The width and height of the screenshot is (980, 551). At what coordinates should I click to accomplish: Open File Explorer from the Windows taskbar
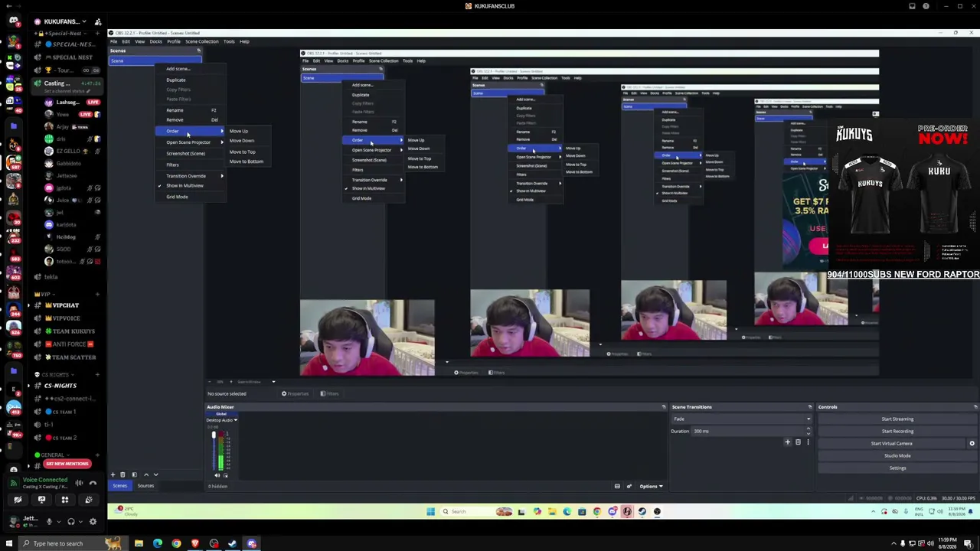pos(139,544)
